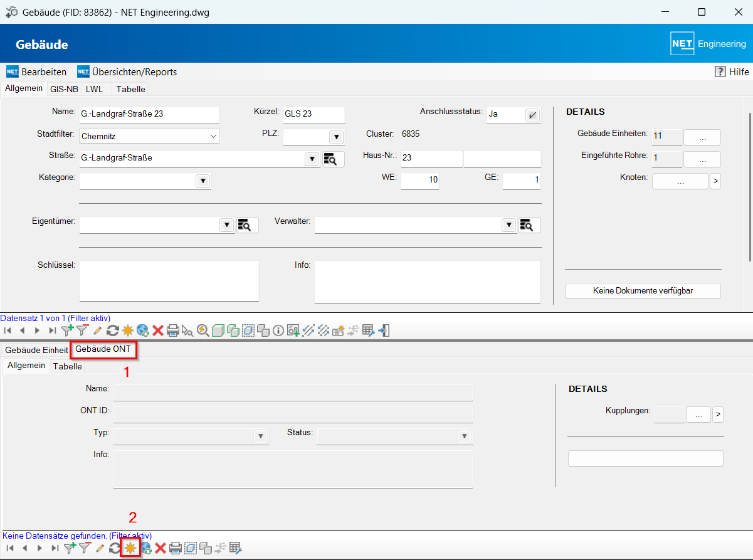The height and width of the screenshot is (560, 753).
Task: Click the exit door icon in upper toolbar
Action: [384, 330]
